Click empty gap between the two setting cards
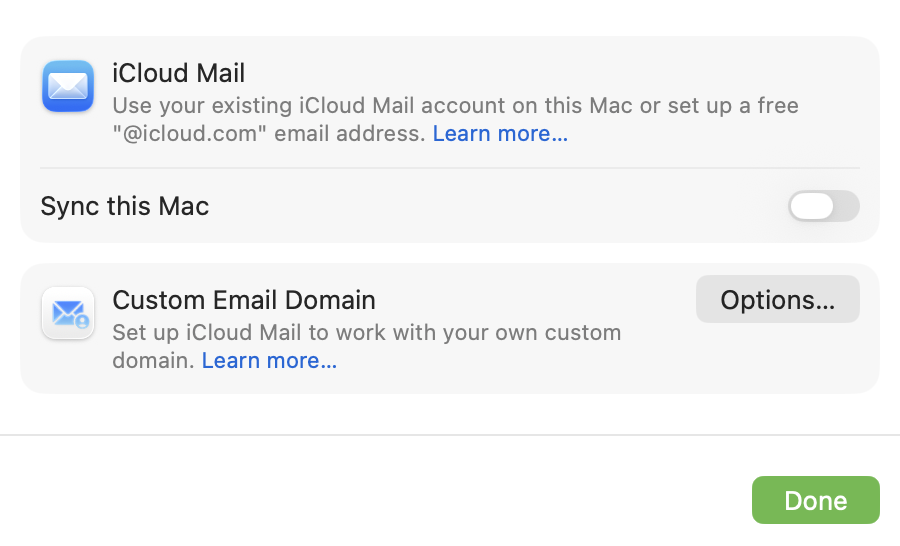The image size is (900, 546). (x=450, y=253)
